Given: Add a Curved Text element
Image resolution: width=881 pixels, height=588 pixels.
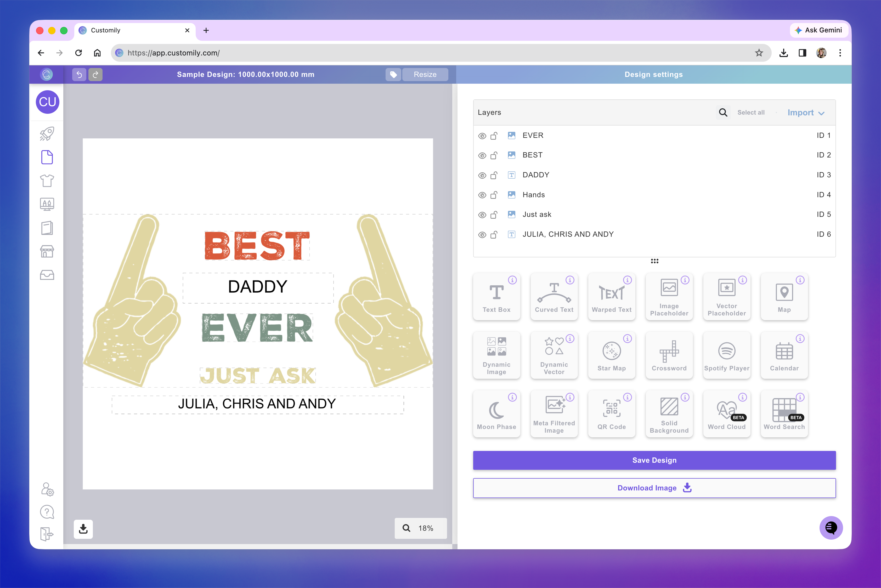Looking at the screenshot, I should click(554, 297).
